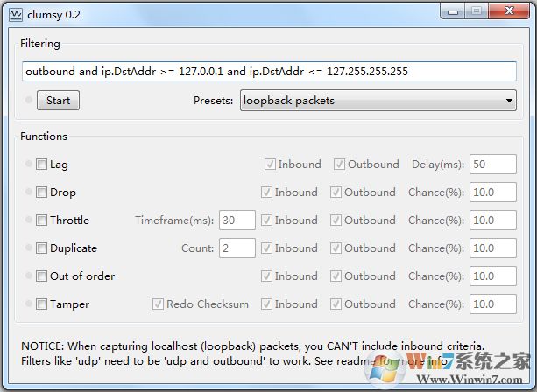Click the Delay(ms): label
Viewport: 537px width, 392px height.
(438, 164)
